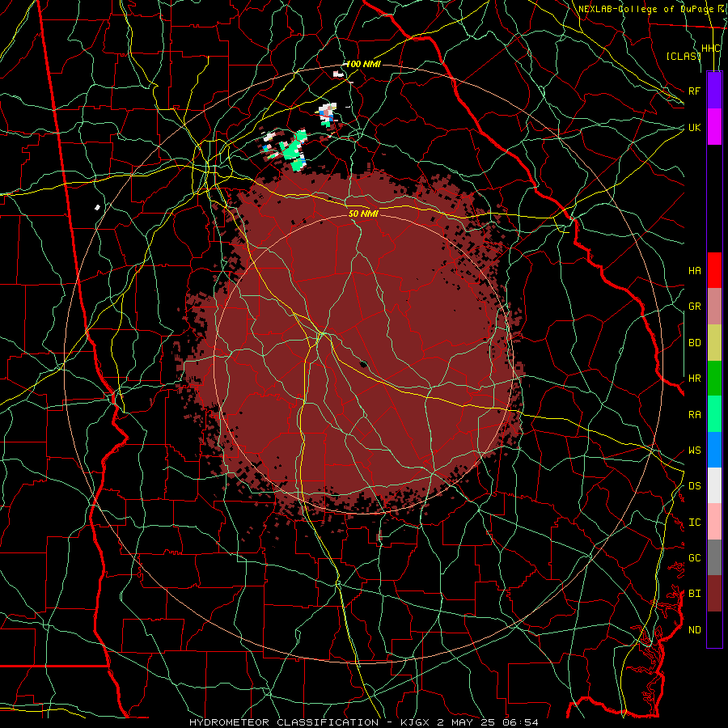Click the green rain echo cluster
Viewport: 728px width, 728px height.
pos(294,150)
